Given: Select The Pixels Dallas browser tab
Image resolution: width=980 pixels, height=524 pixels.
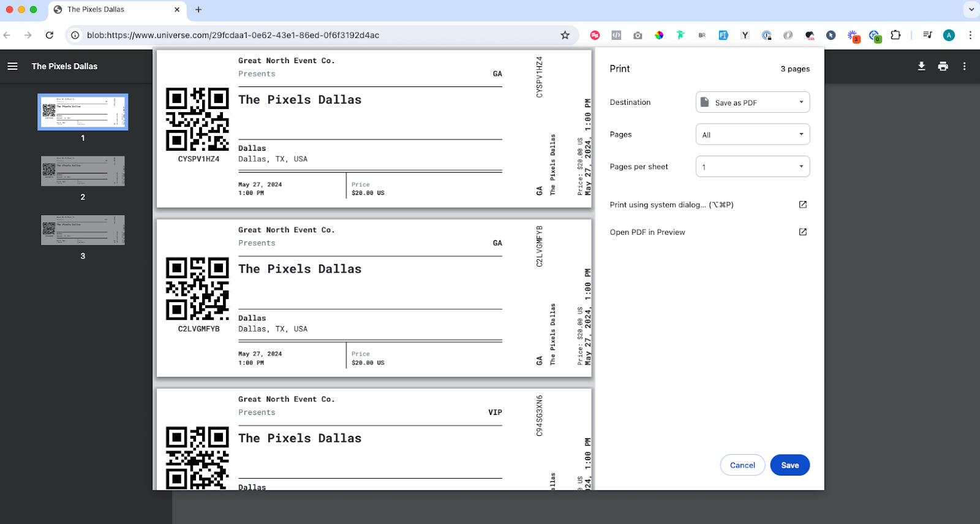Looking at the screenshot, I should pos(116,9).
